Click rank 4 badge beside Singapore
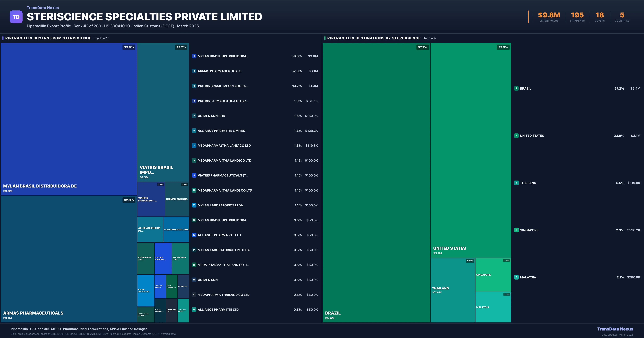Image resolution: width=644 pixels, height=338 pixels. [x=516, y=230]
